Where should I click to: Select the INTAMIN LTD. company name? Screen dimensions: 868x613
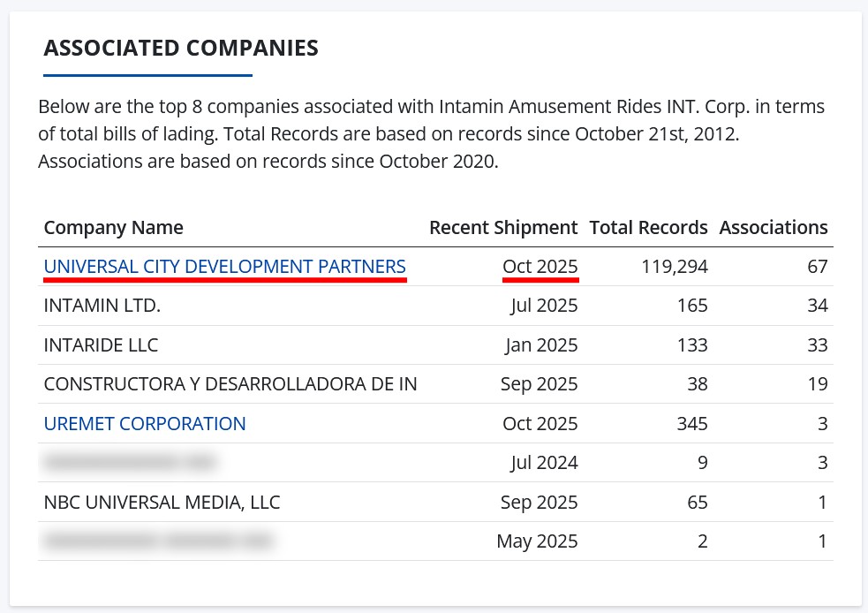point(102,306)
